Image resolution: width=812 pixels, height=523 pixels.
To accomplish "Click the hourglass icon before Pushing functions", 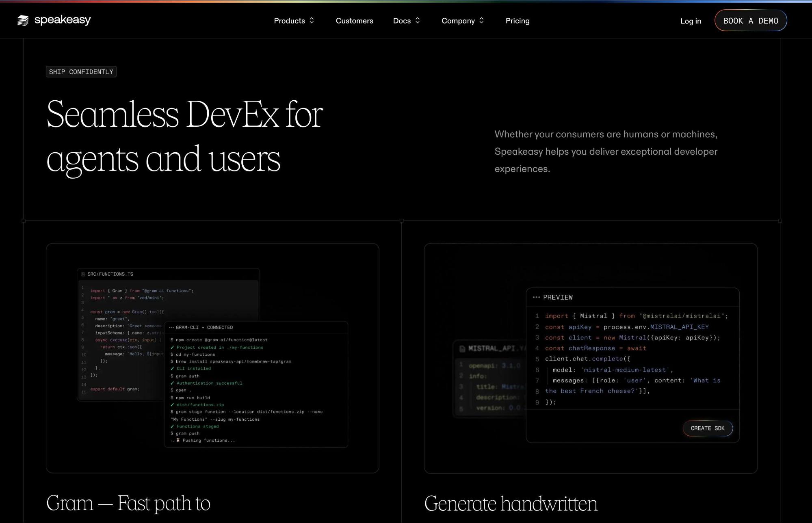I will pos(178,440).
